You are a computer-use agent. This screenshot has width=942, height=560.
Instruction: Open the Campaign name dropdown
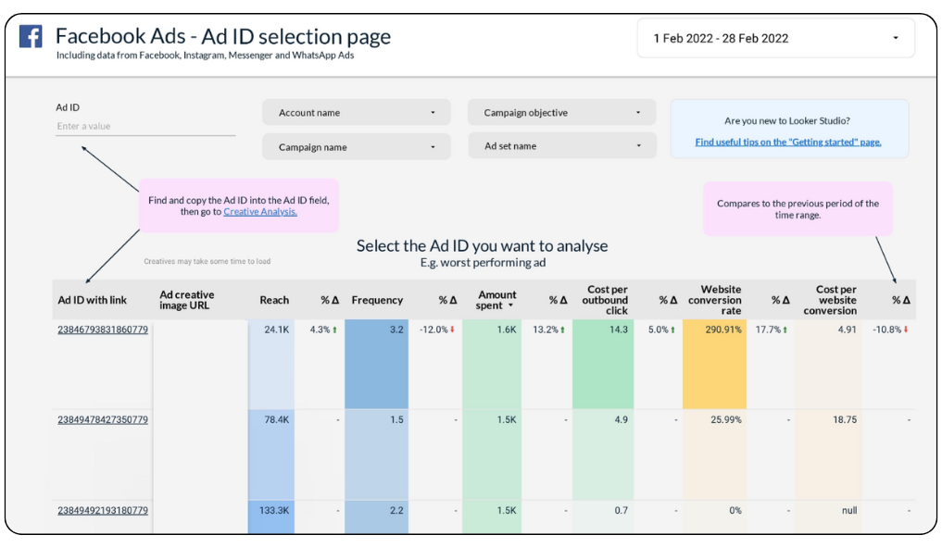tap(357, 147)
